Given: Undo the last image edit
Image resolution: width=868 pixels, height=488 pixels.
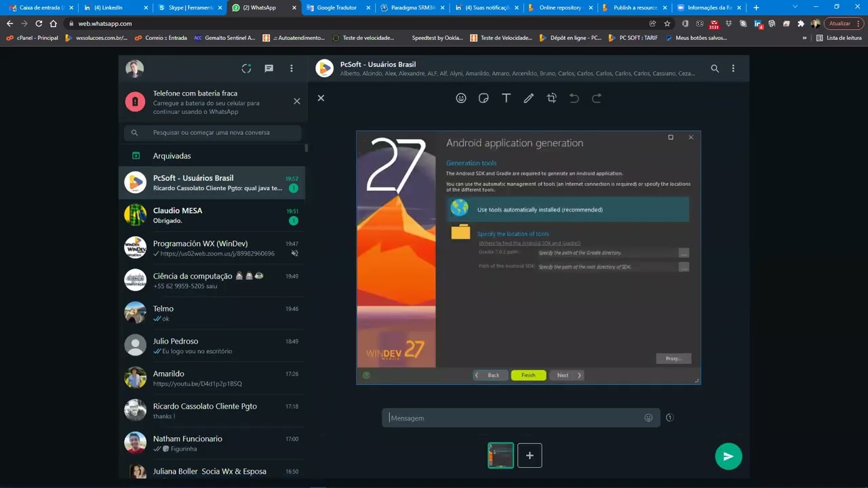Looking at the screenshot, I should coord(574,98).
